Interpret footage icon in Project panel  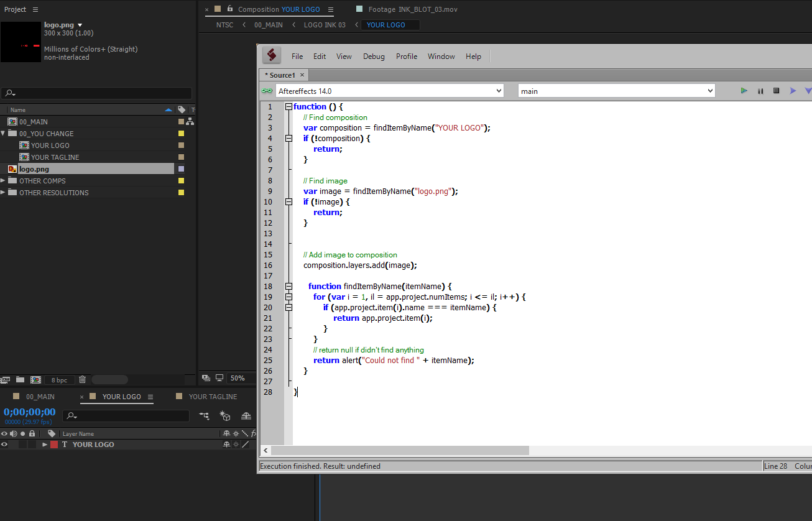point(6,379)
